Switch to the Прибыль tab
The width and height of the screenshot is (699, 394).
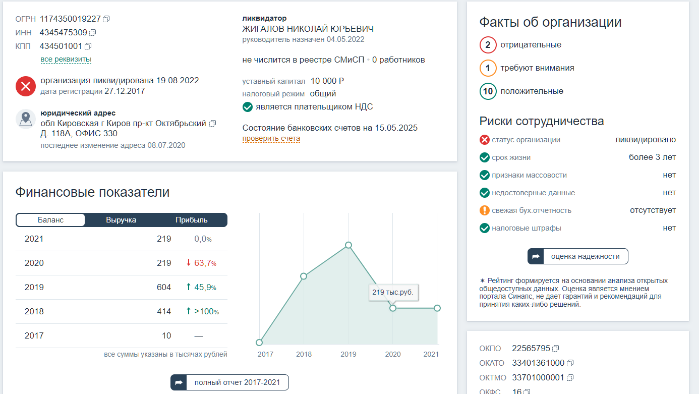click(191, 220)
